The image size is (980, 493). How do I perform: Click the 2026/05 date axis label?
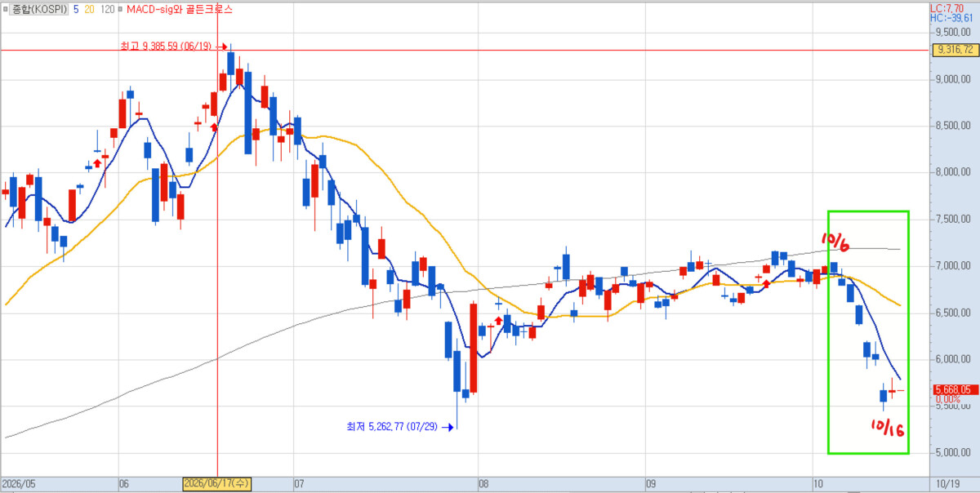(x=19, y=484)
